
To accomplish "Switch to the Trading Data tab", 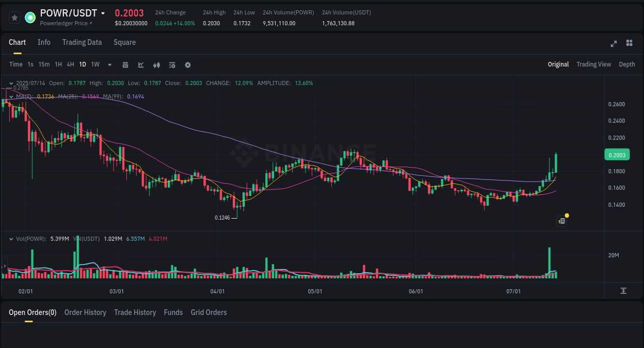I will point(82,42).
